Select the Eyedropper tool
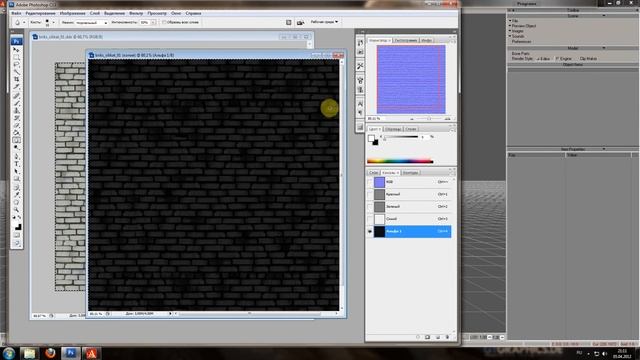This screenshot has width=640, height=360. (16, 195)
